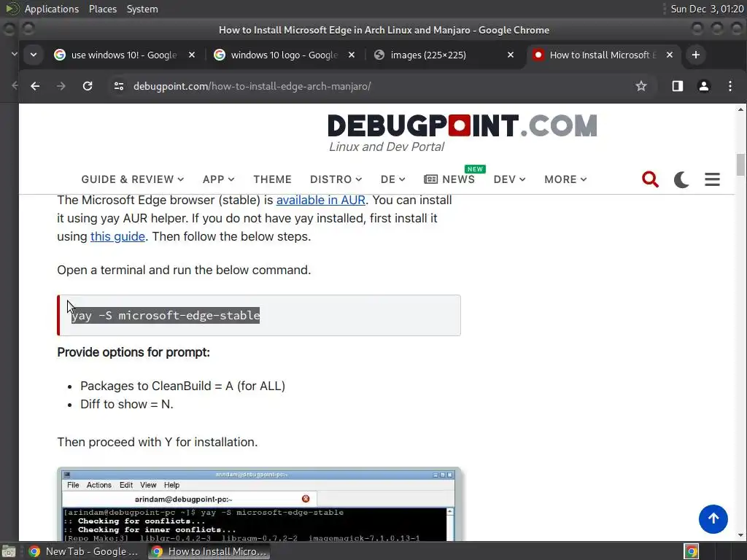Click the 'Linux and Dev Portal' tagline
This screenshot has height=560, width=747.
387,147
